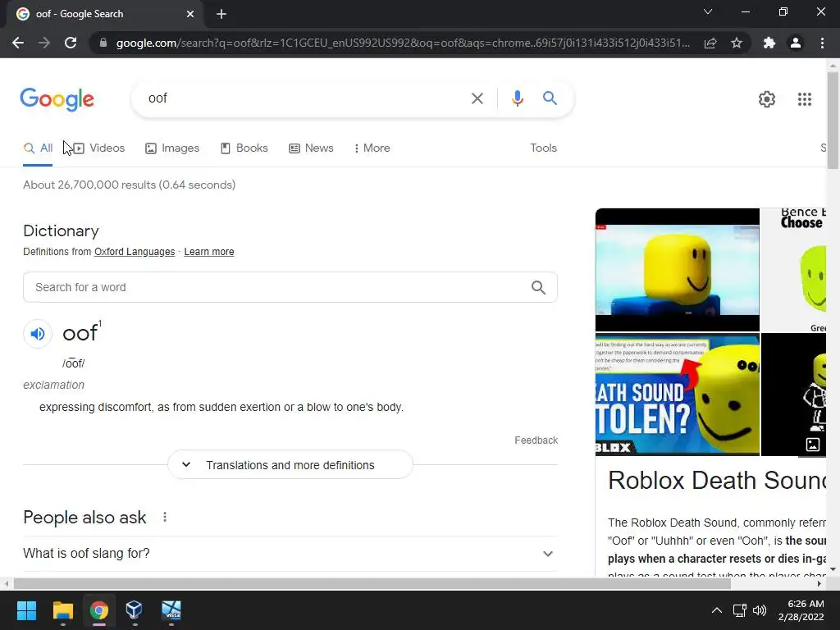The image size is (840, 630).
Task: Click the address bar URL
Action: coord(403,43)
